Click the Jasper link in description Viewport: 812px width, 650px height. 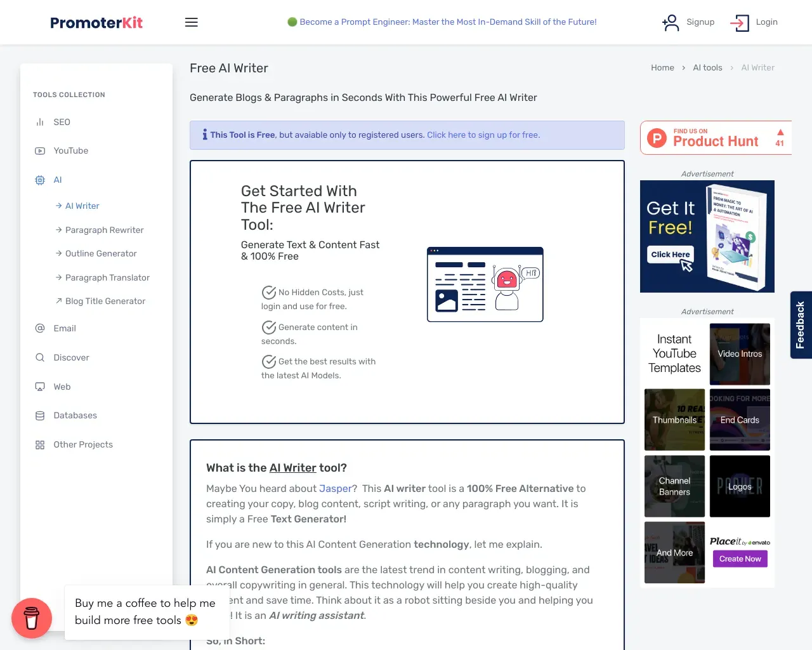pyautogui.click(x=336, y=489)
